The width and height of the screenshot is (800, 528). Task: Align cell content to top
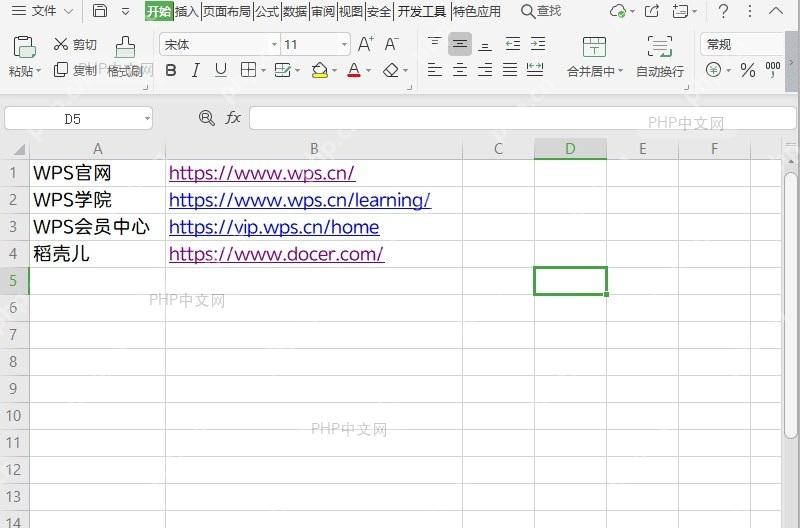[434, 43]
